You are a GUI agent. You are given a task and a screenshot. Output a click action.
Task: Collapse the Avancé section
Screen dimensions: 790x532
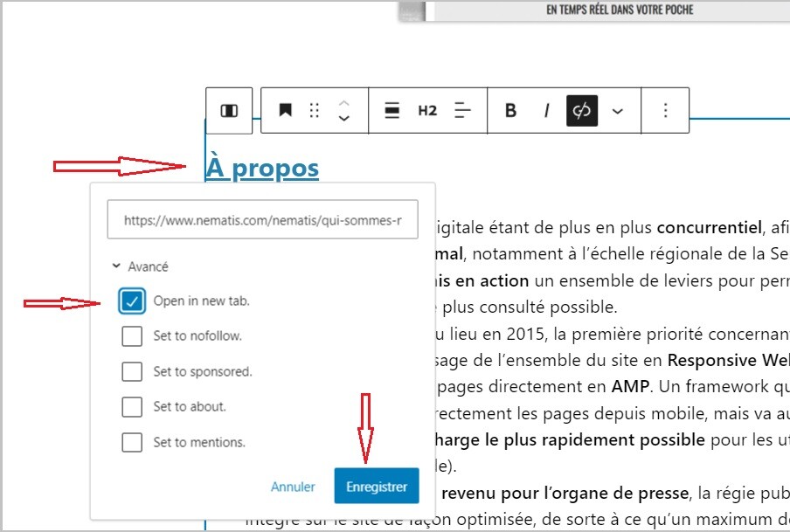[x=141, y=266]
